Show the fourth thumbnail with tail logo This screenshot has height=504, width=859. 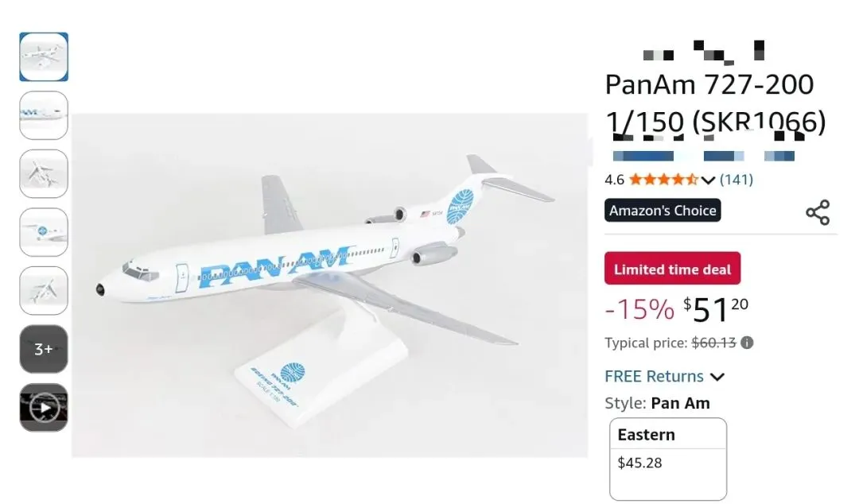click(44, 232)
